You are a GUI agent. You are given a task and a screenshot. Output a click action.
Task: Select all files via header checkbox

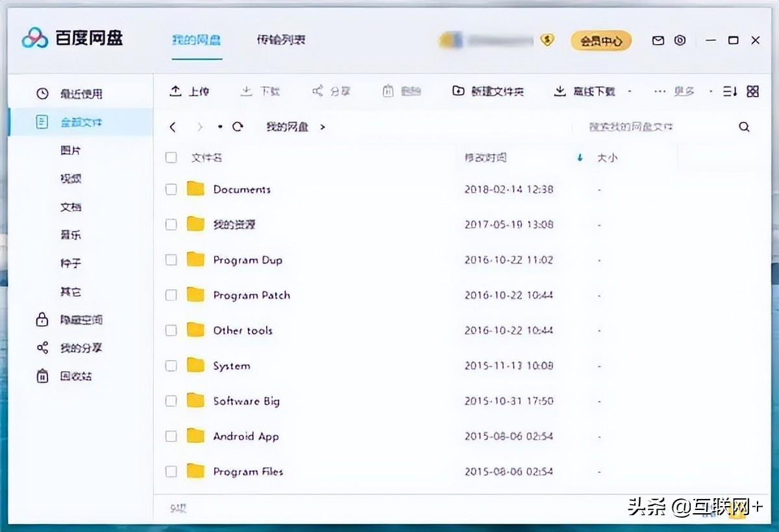[x=171, y=157]
